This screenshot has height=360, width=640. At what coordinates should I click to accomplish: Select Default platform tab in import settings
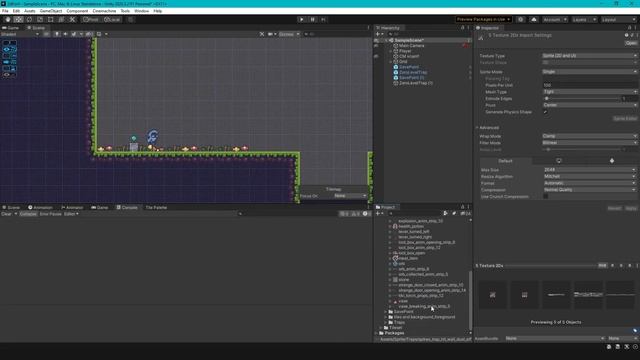[x=505, y=161]
